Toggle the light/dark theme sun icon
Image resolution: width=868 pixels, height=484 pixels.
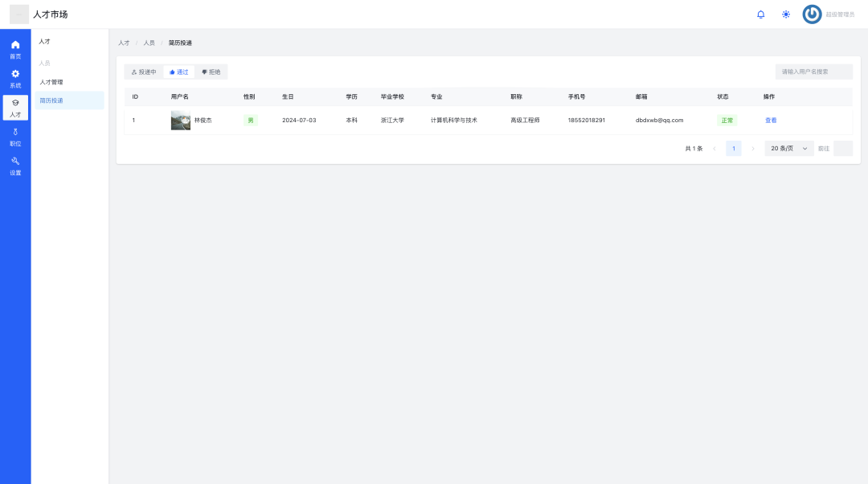(786, 14)
